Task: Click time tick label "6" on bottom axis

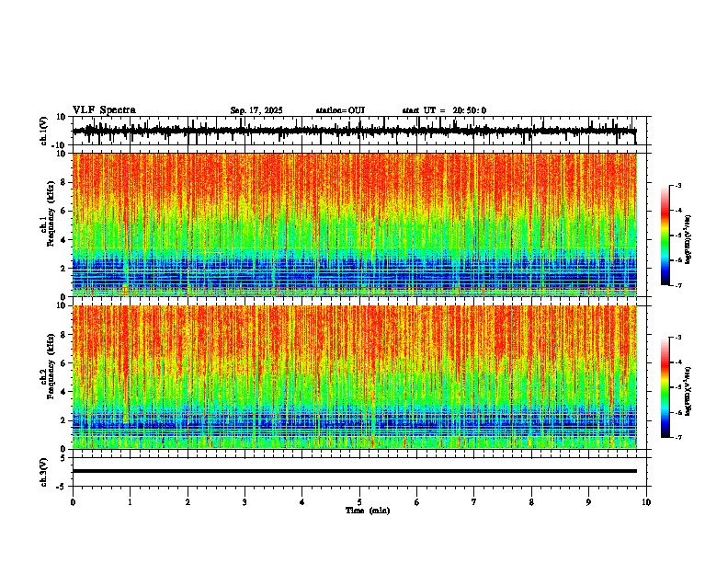Action: click(417, 502)
